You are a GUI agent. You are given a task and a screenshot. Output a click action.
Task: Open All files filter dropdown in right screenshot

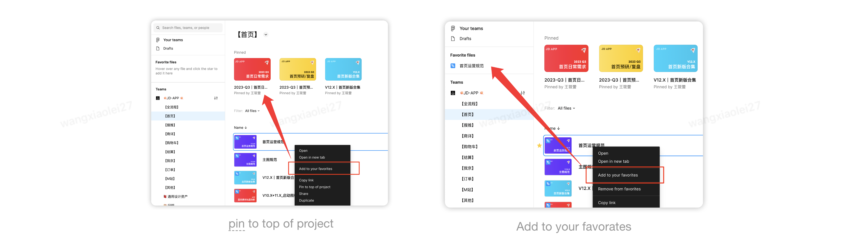(x=567, y=109)
